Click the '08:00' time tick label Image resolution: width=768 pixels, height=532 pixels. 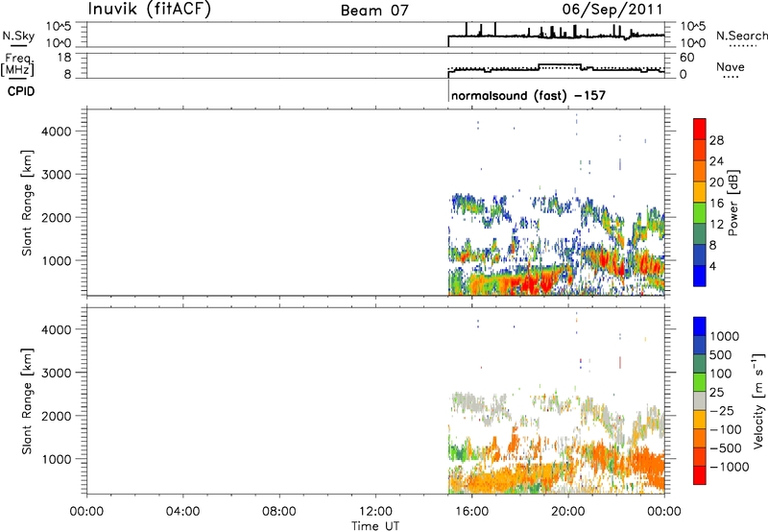(x=279, y=512)
